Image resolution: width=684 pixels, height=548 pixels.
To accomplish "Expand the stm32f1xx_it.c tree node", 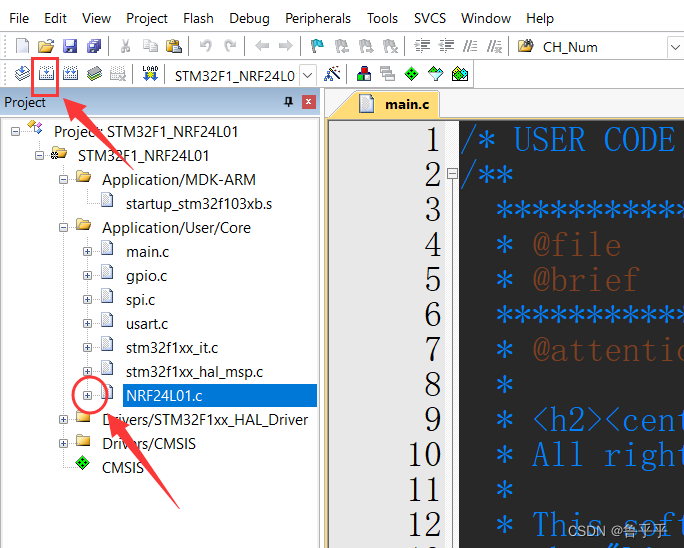I will pyautogui.click(x=87, y=347).
